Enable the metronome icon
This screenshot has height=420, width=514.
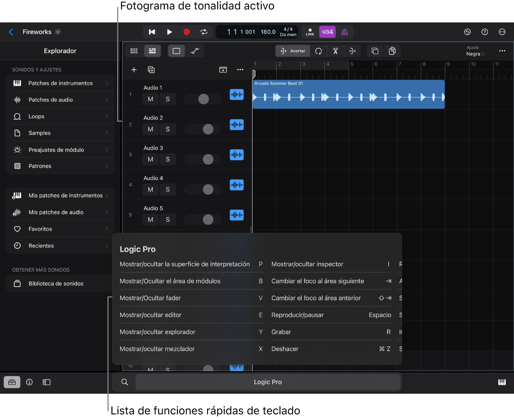pyautogui.click(x=344, y=32)
